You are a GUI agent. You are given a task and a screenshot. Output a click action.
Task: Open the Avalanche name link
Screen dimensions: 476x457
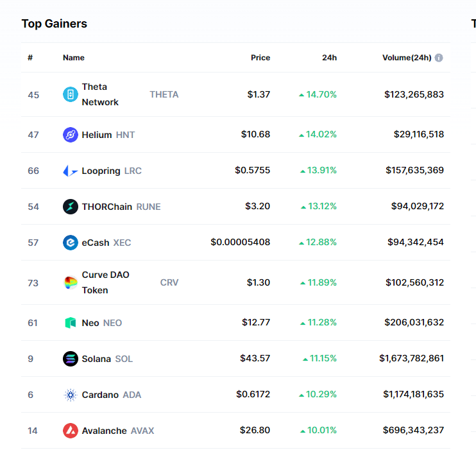click(104, 431)
